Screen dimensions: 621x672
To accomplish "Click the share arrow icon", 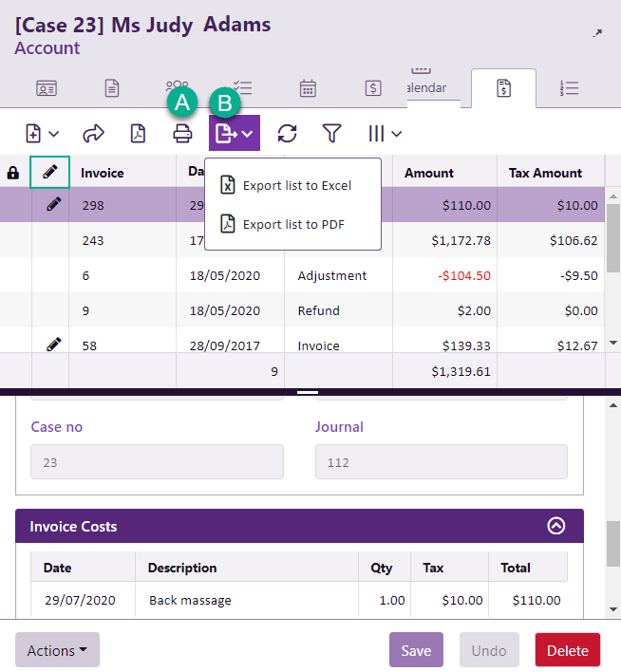I will pyautogui.click(x=93, y=134).
